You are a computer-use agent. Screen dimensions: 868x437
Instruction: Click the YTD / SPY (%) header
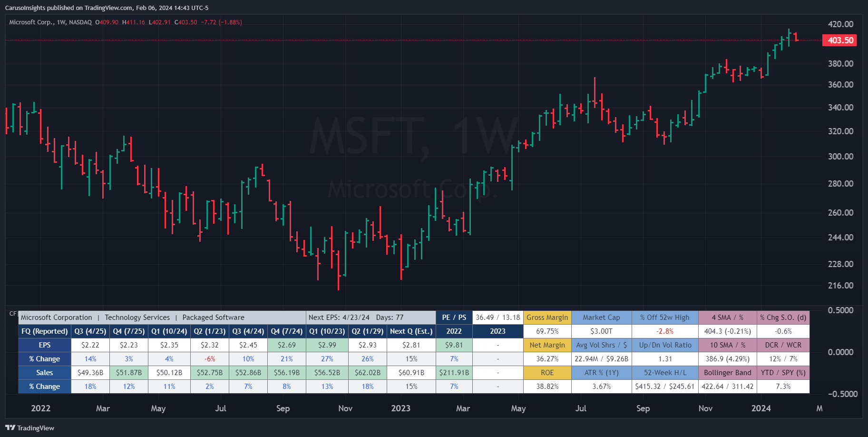pyautogui.click(x=783, y=373)
